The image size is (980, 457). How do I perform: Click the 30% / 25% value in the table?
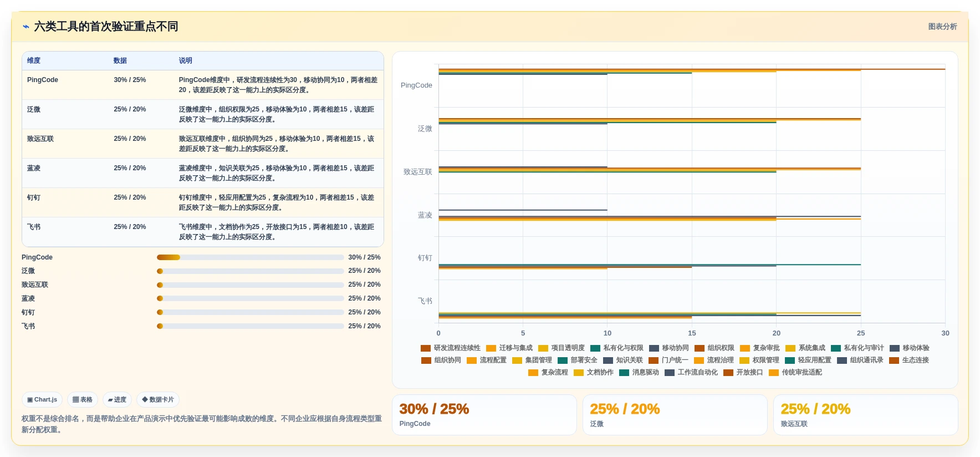coord(130,80)
